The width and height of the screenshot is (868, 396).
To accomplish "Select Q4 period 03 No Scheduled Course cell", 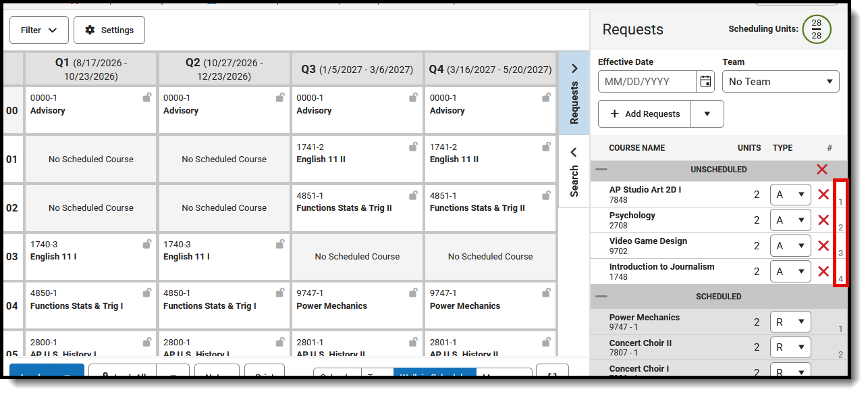I will tap(491, 257).
